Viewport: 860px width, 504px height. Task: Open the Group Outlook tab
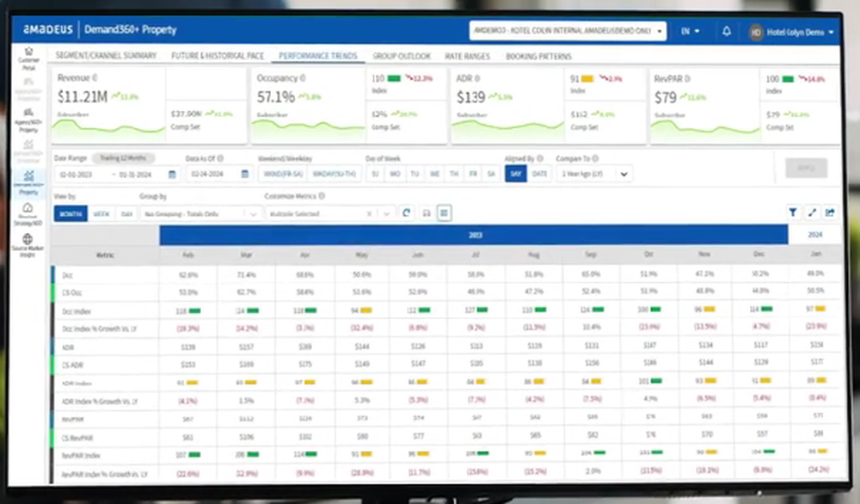402,56
